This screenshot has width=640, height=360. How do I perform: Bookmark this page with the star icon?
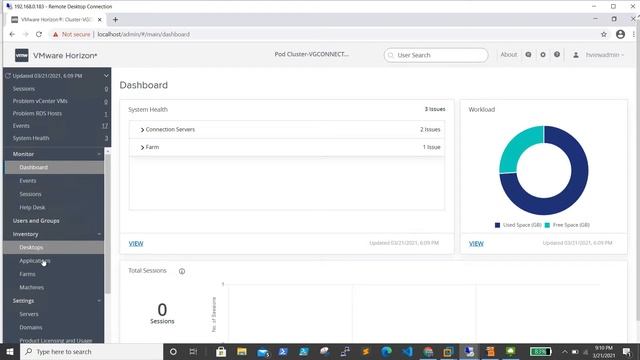(x=604, y=34)
